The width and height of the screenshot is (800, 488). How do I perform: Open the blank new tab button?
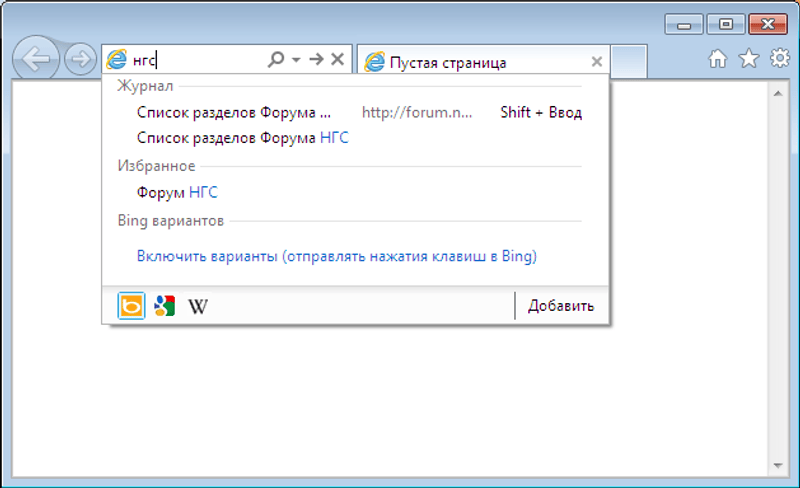click(628, 62)
